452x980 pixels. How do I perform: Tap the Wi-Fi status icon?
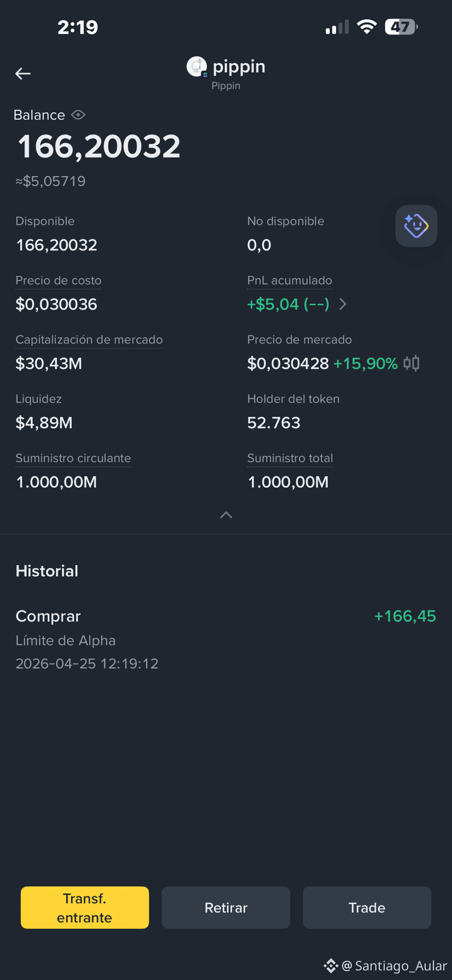click(367, 27)
